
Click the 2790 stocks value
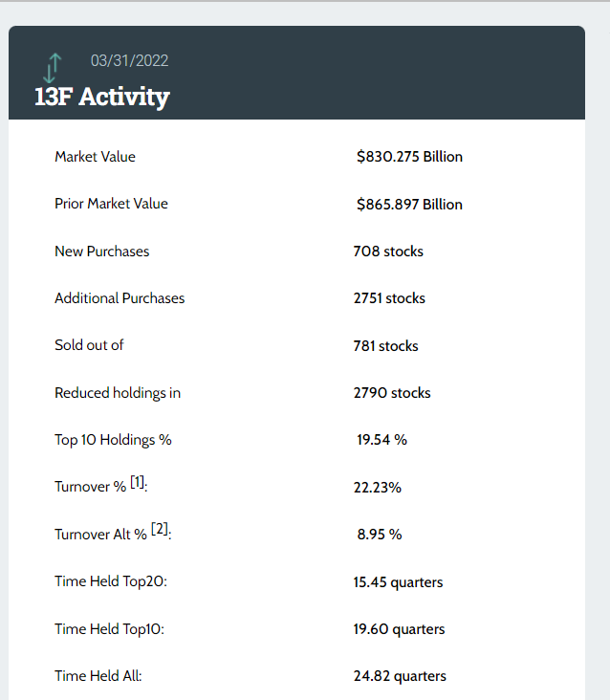click(392, 393)
